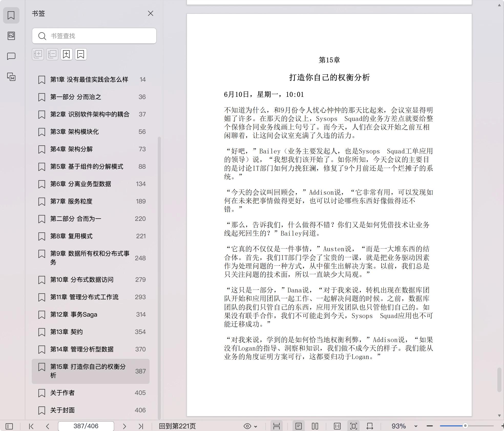Open the bookmarks panel sidebar icon
The image size is (504, 431).
11,15
